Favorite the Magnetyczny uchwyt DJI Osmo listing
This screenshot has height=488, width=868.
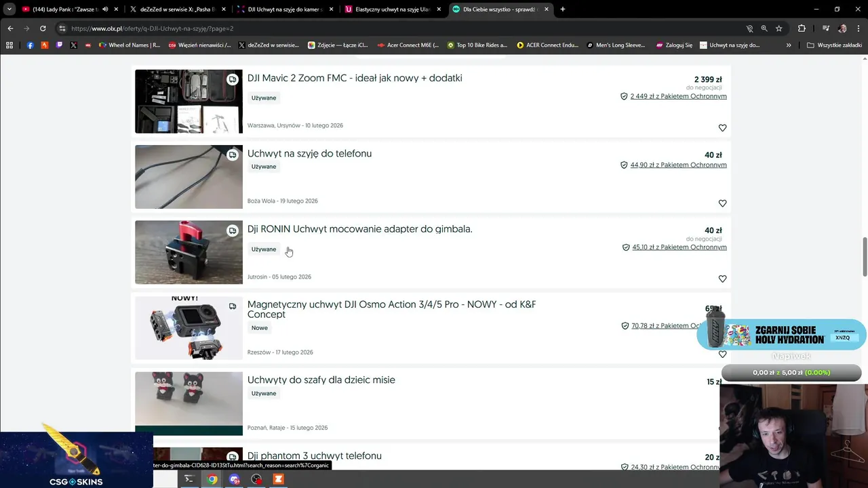tap(722, 354)
